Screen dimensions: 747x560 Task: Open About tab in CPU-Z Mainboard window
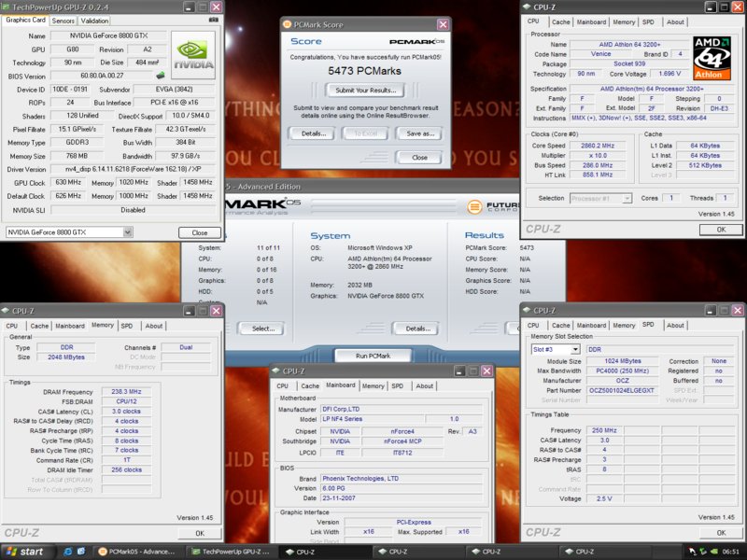[424, 385]
